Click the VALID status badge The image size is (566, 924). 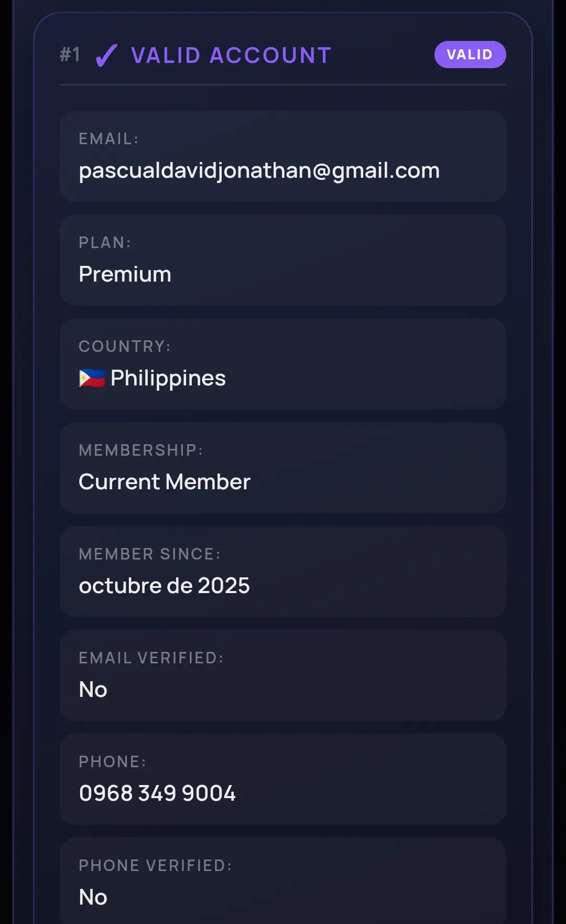click(470, 55)
